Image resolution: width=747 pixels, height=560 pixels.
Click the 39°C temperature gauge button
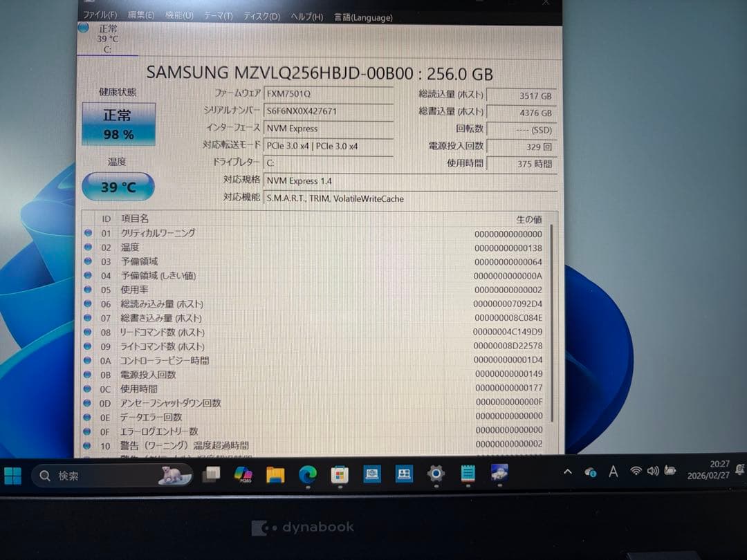(x=118, y=187)
